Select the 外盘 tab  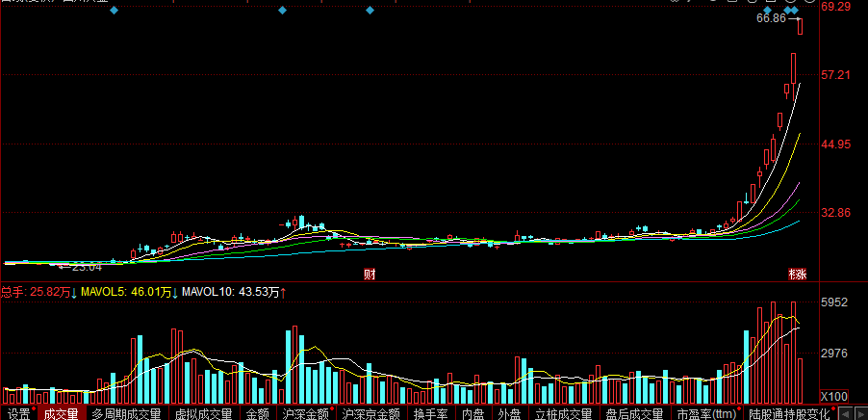(509, 413)
